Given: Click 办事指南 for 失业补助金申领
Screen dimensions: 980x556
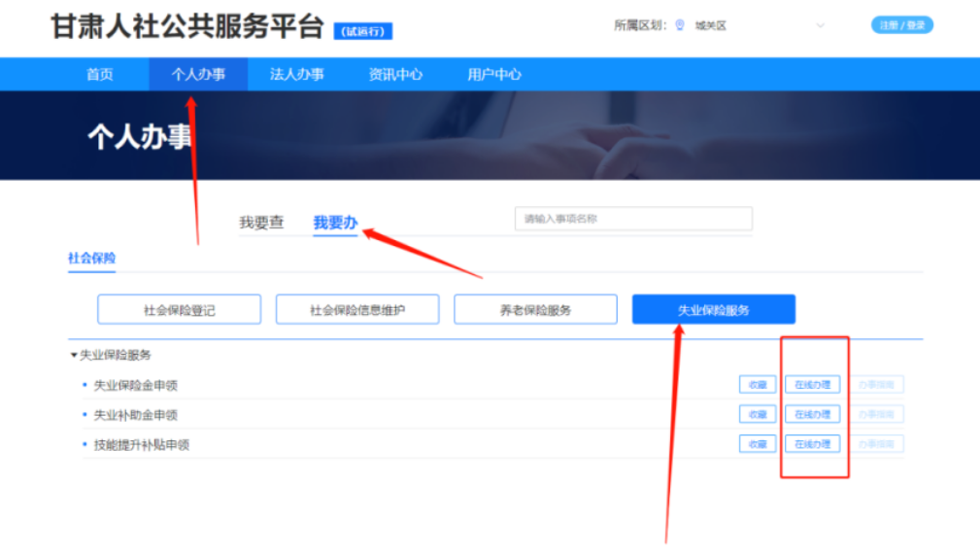Looking at the screenshot, I should click(x=876, y=414).
